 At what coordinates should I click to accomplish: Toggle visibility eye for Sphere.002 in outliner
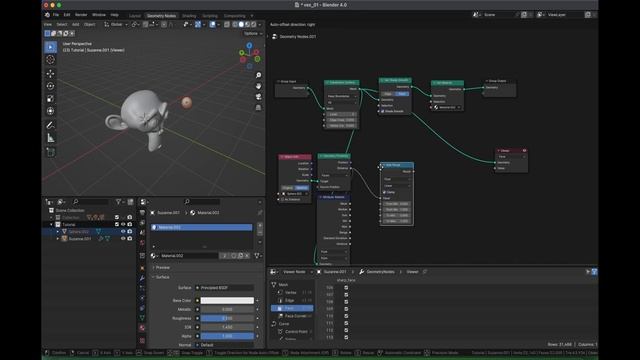tap(123, 231)
